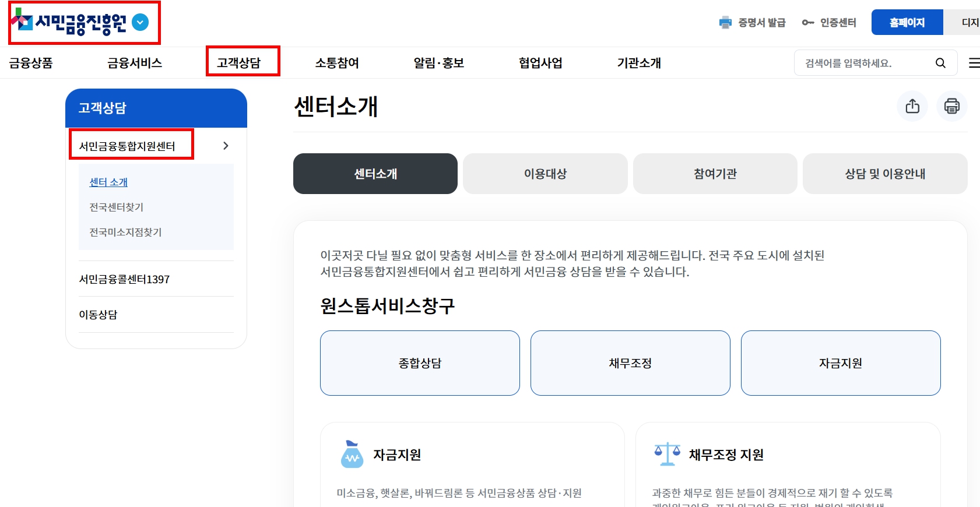Switch to the 센터소개 tab
Screen dimensions: 980x507
point(375,174)
